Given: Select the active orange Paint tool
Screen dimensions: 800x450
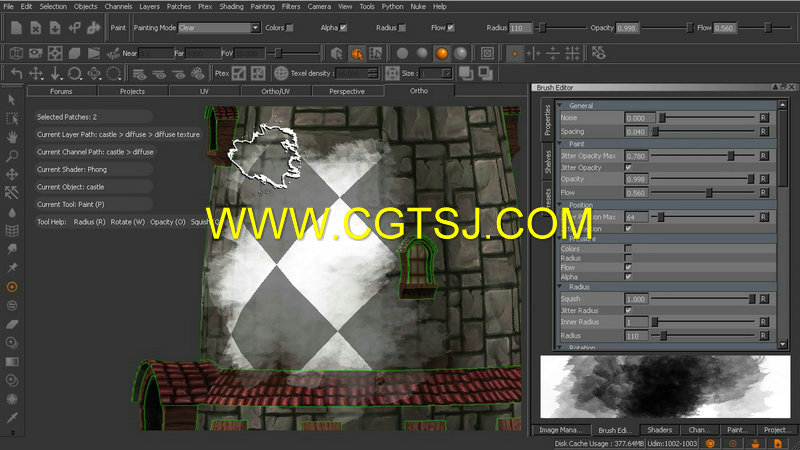Looking at the screenshot, I should pos(12,287).
